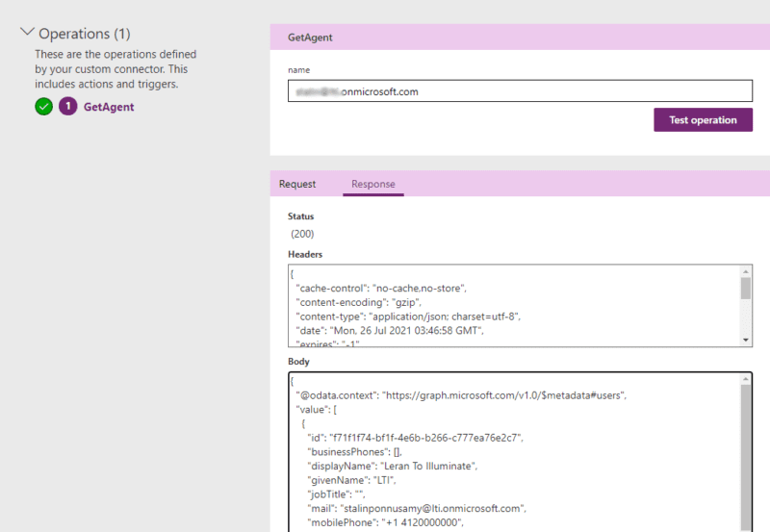
Task: Click the name input field
Action: [520, 91]
